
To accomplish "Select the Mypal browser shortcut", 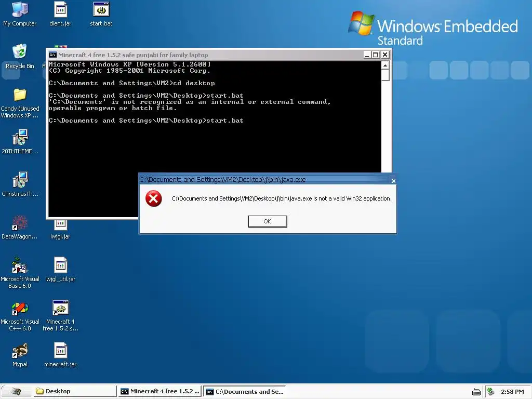I will coord(20,355).
